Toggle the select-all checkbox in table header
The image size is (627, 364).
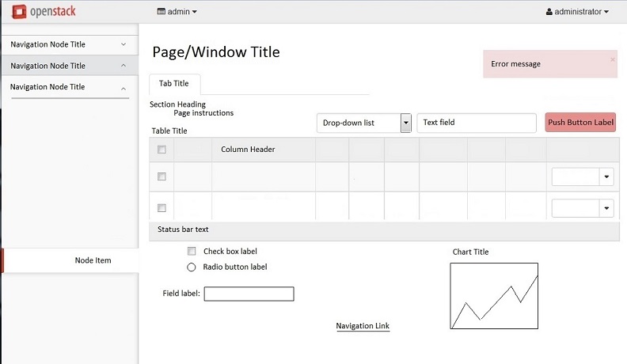tap(161, 150)
